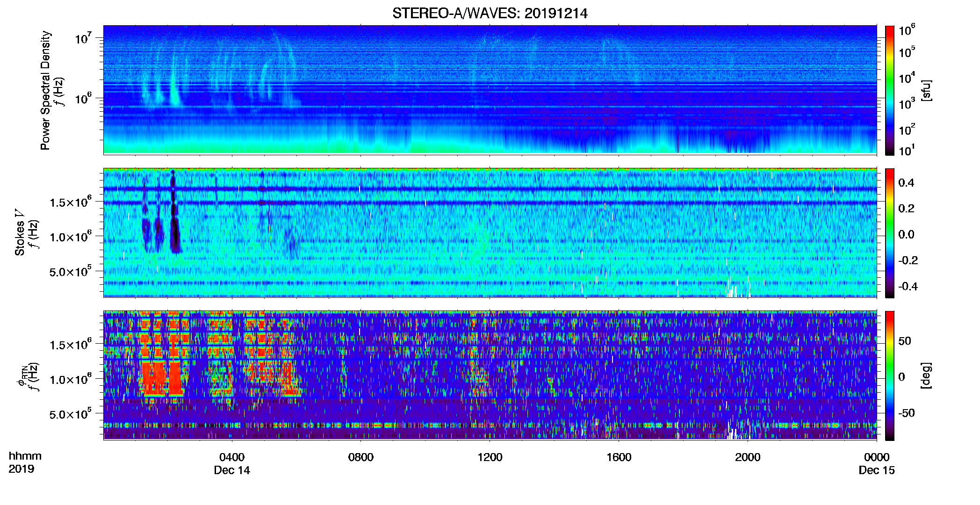Image resolution: width=980 pixels, height=505 pixels.
Task: Click the 5.0×10^5 tick label on the Stokes V panel
Action: click(x=71, y=272)
